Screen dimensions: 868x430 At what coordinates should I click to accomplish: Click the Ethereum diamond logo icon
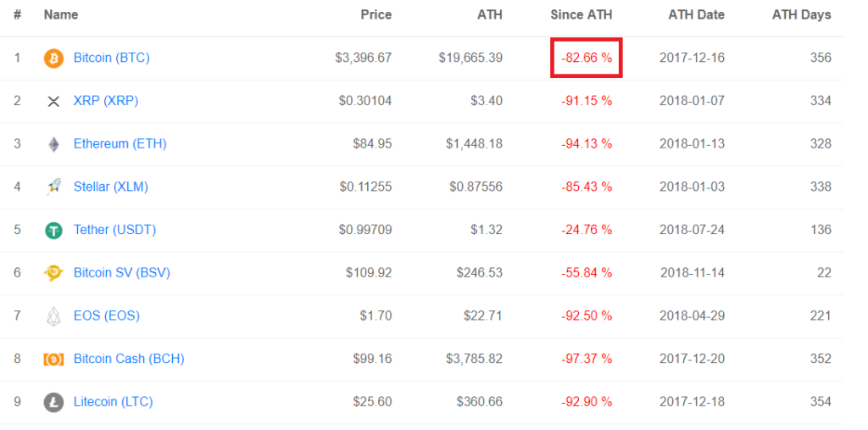(53, 144)
